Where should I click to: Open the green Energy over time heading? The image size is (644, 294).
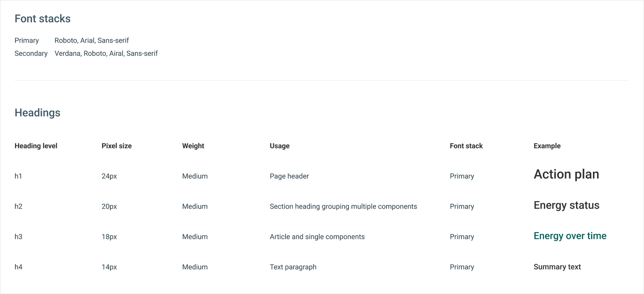570,236
